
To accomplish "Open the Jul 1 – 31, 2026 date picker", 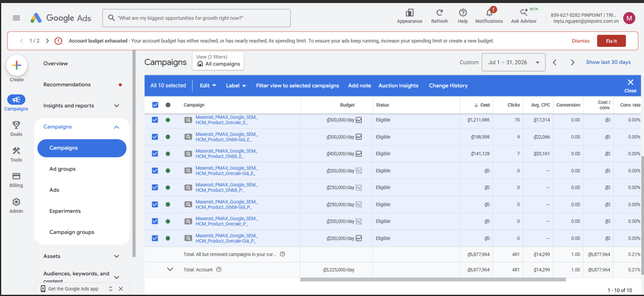I will (514, 62).
